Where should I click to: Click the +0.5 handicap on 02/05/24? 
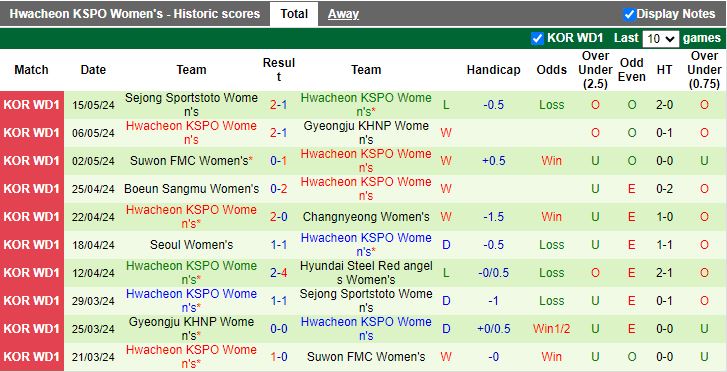pyautogui.click(x=493, y=161)
